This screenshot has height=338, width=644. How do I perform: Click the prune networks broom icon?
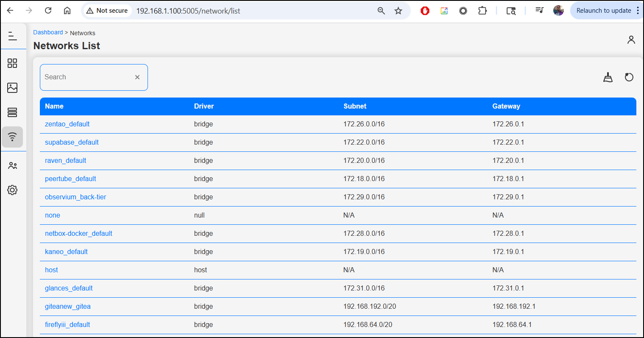608,77
